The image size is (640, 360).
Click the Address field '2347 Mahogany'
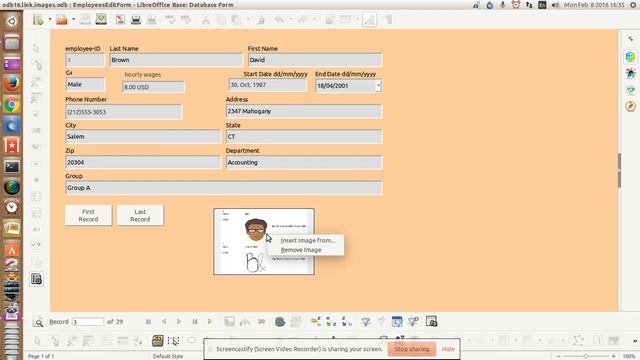pyautogui.click(x=304, y=111)
